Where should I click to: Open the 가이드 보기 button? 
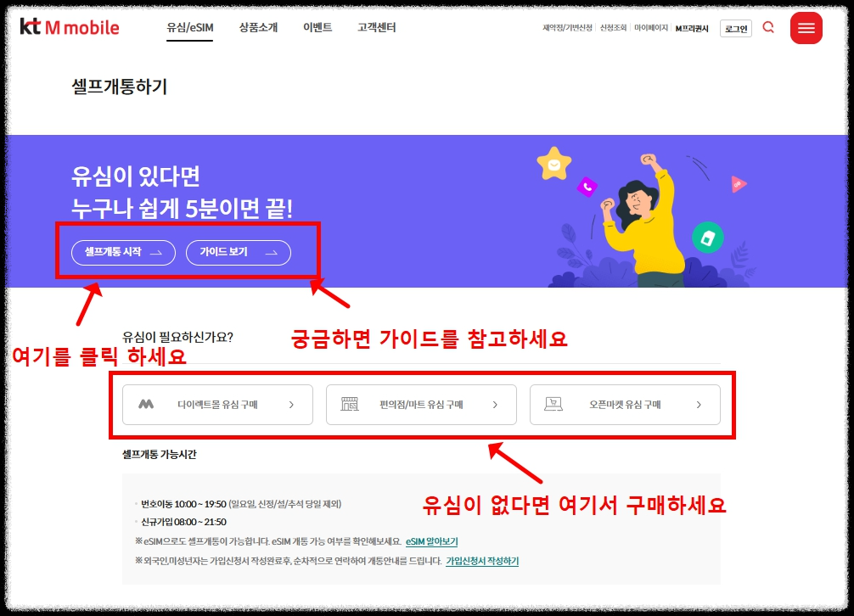[239, 253]
